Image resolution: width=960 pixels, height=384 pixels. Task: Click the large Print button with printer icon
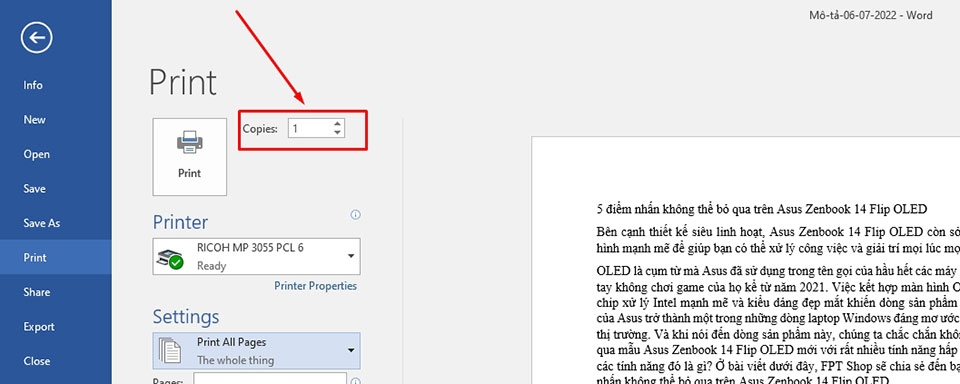[x=190, y=157]
